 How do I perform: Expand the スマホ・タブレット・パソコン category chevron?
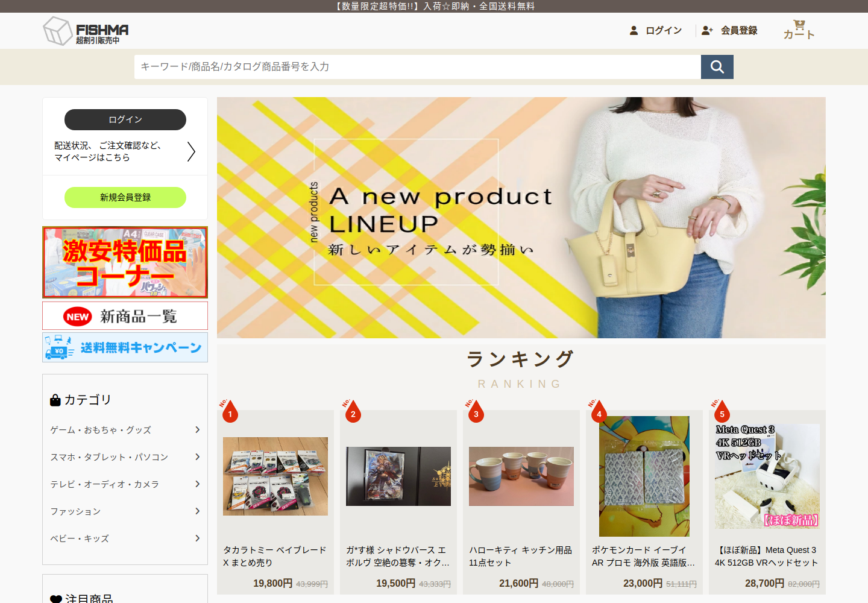click(x=197, y=456)
